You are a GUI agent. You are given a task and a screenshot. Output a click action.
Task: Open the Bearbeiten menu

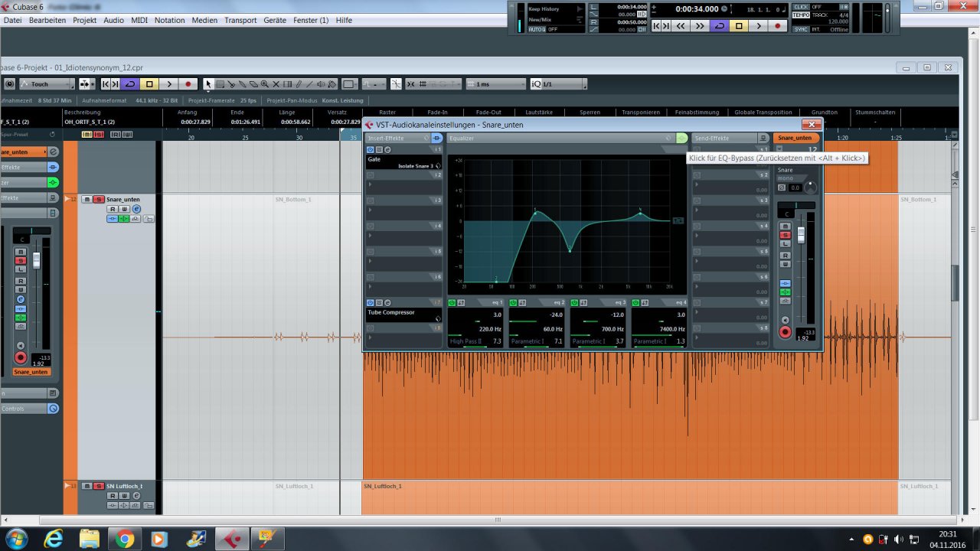(x=47, y=20)
